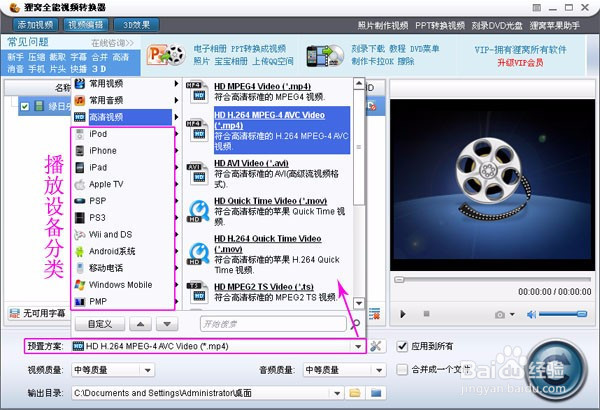
Task: Click the search magnifier icon
Action: pyautogui.click(x=355, y=324)
